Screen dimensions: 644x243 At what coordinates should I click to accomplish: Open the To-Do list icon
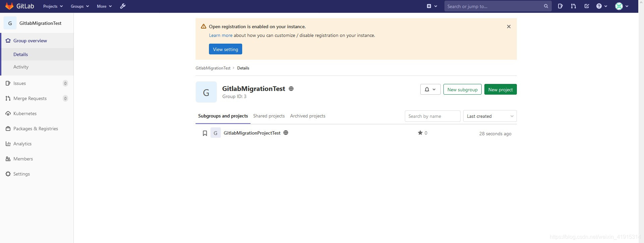(x=587, y=6)
